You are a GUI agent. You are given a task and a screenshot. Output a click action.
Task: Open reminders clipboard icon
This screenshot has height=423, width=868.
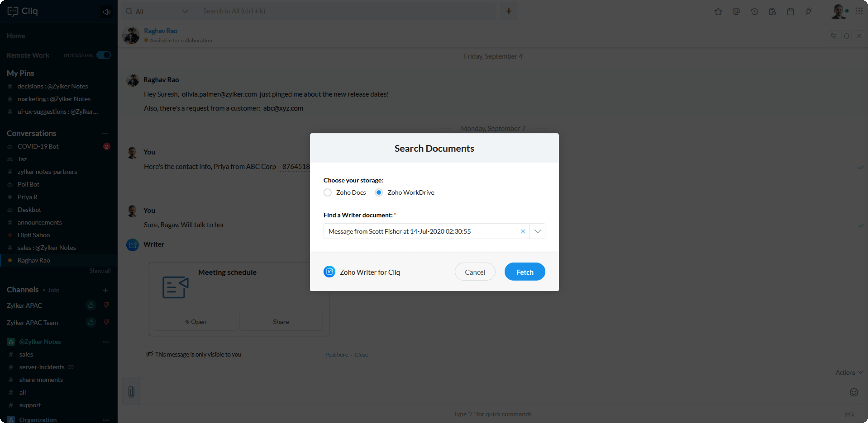[772, 12]
